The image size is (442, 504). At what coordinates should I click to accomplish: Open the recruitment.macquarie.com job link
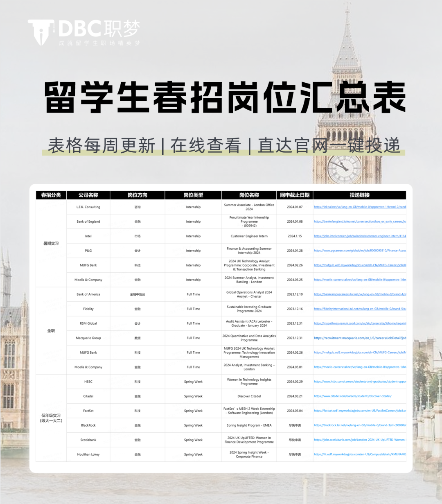[x=360, y=338]
